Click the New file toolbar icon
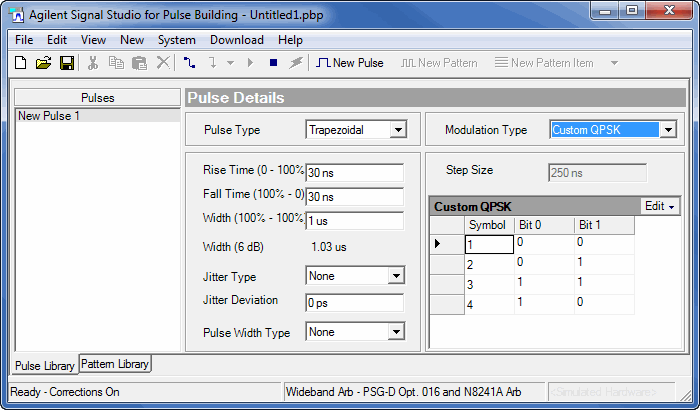Viewport: 700px width, 410px height. [20, 63]
